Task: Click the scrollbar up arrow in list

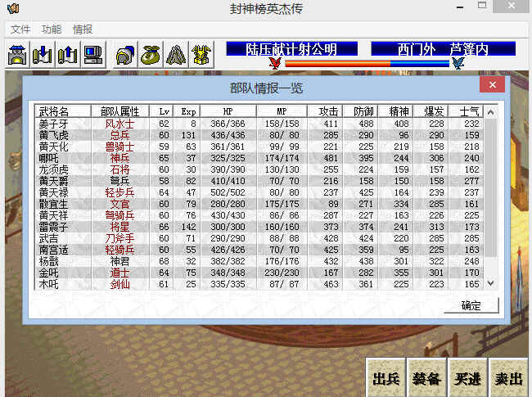Action: [490, 112]
